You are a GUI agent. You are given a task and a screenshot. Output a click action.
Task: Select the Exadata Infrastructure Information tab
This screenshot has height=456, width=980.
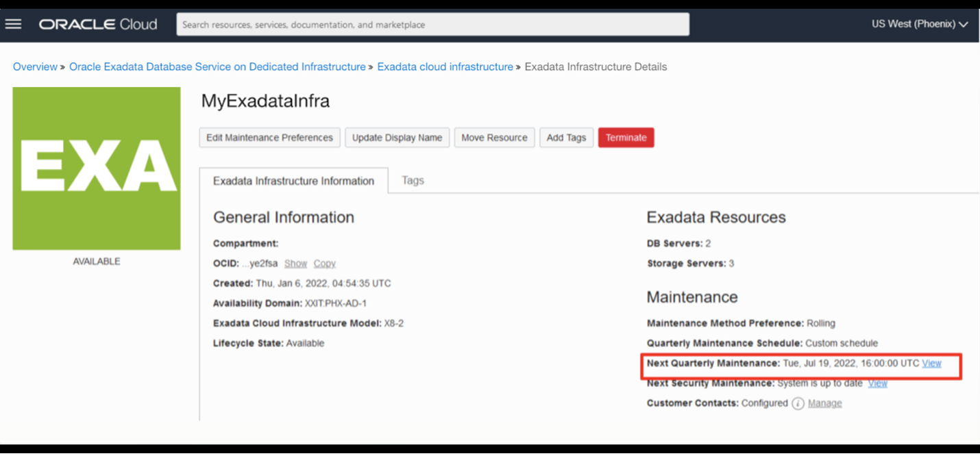(293, 181)
